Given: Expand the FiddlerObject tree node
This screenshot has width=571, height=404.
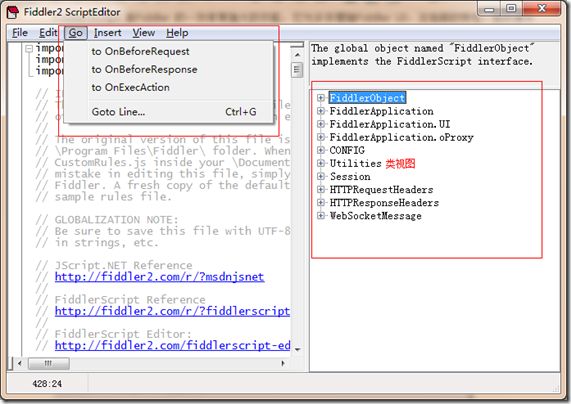Looking at the screenshot, I should tap(321, 98).
